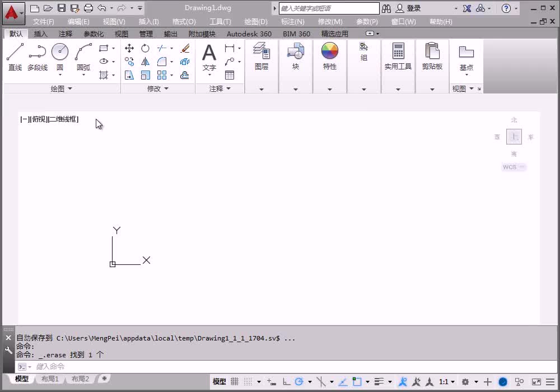This screenshot has height=392, width=560.
Task: Open the 修改(M) Modify menu
Action: (x=330, y=21)
